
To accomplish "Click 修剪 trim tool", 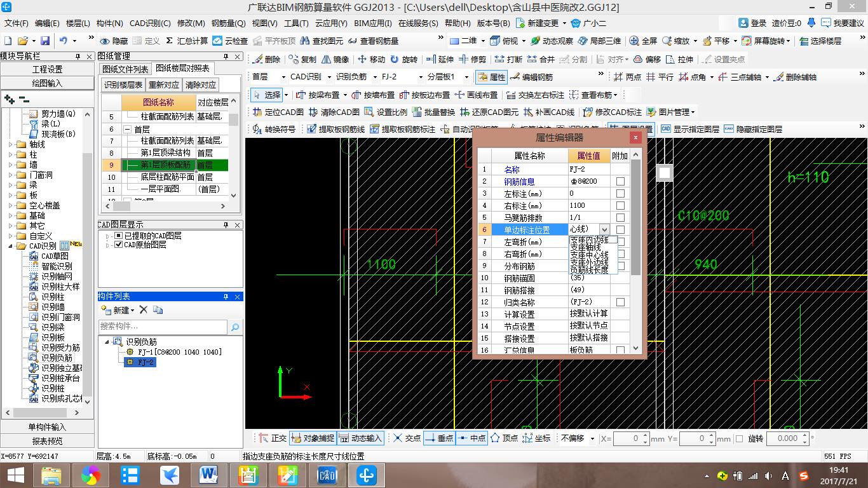I will point(472,59).
